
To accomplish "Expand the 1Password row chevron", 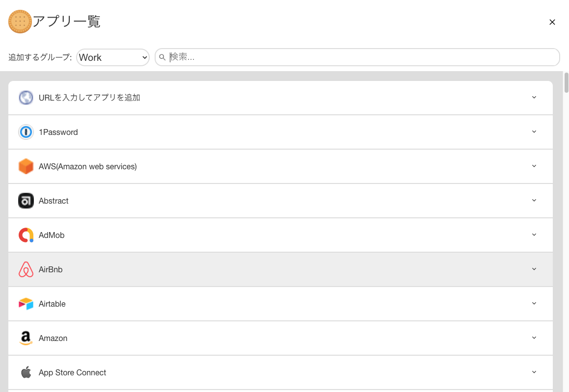I will (x=534, y=131).
